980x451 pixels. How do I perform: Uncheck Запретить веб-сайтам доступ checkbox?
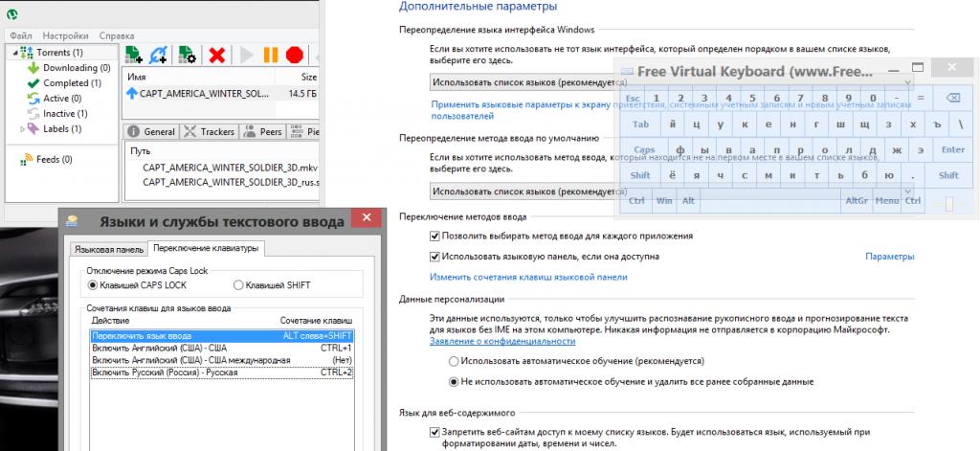tap(436, 432)
